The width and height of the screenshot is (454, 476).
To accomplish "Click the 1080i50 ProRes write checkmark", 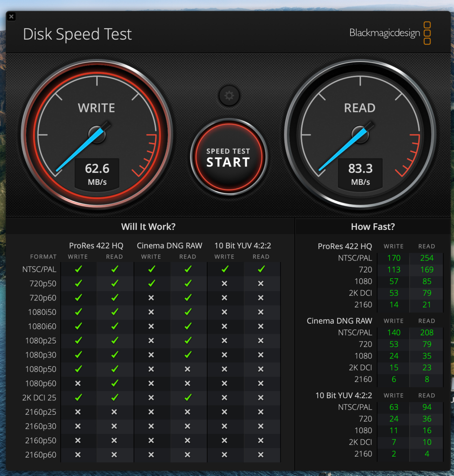I will [x=78, y=312].
